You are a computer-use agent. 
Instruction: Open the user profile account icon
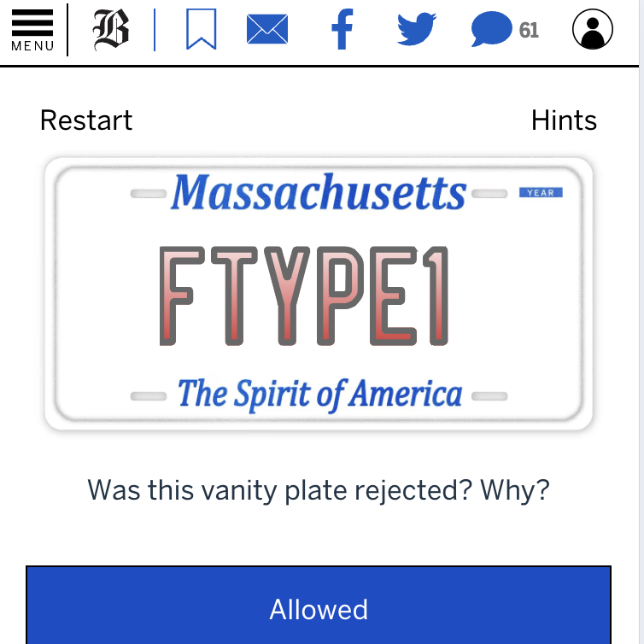click(592, 30)
